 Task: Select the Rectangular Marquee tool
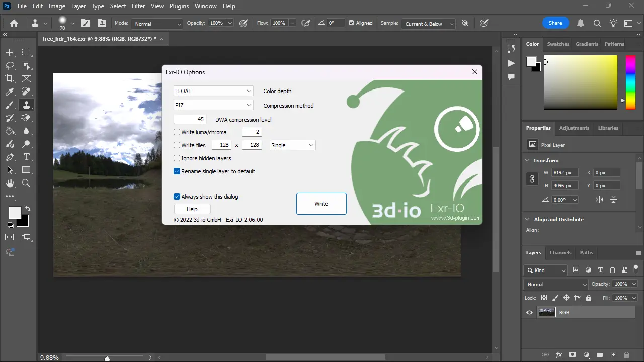click(x=26, y=52)
